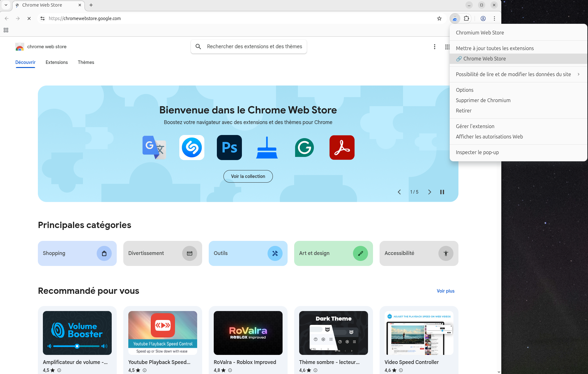
Task: Click the Grammarly icon in welcome banner
Action: tap(304, 148)
